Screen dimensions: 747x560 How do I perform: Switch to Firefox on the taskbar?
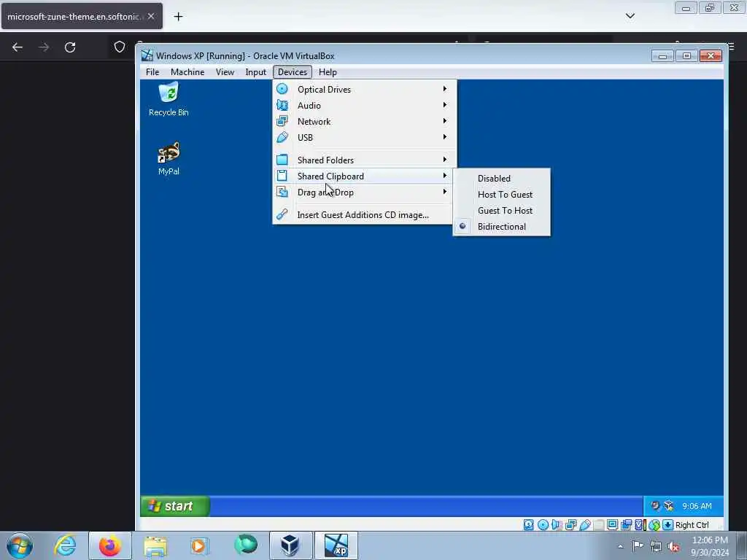click(110, 545)
